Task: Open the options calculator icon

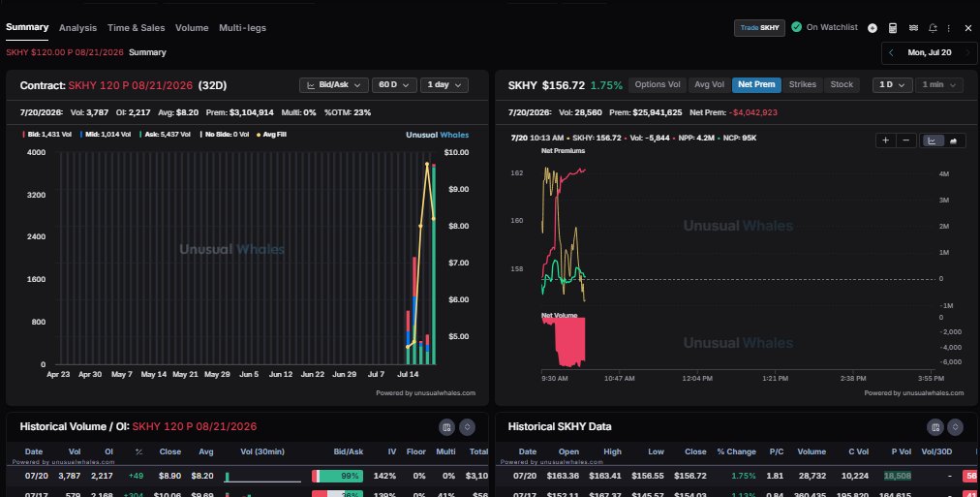Action: (x=893, y=28)
